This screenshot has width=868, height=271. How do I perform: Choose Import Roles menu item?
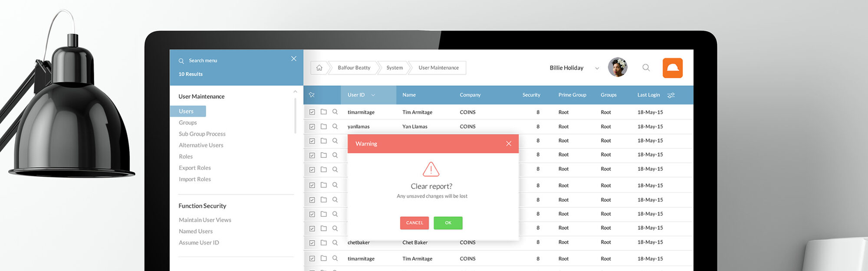pos(195,179)
